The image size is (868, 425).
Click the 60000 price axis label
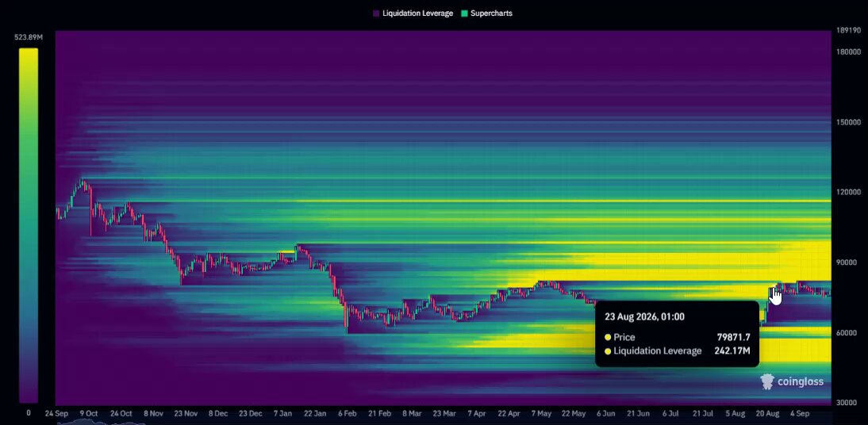846,332
